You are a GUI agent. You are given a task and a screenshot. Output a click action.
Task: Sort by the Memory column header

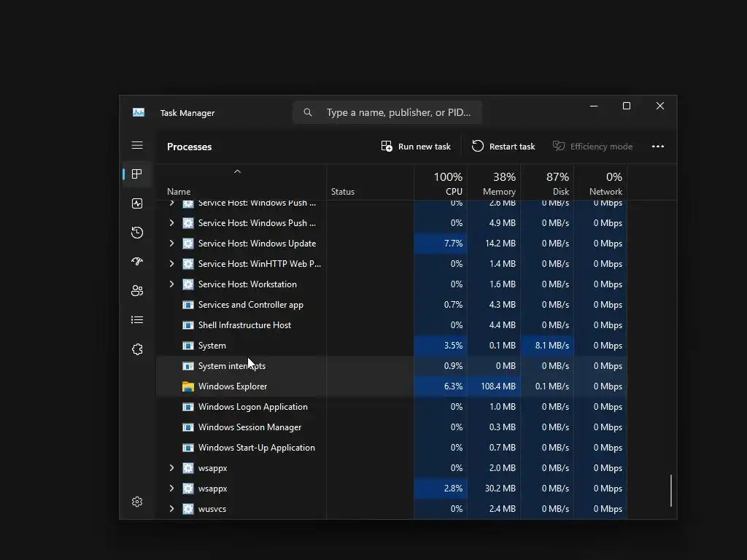[494, 183]
